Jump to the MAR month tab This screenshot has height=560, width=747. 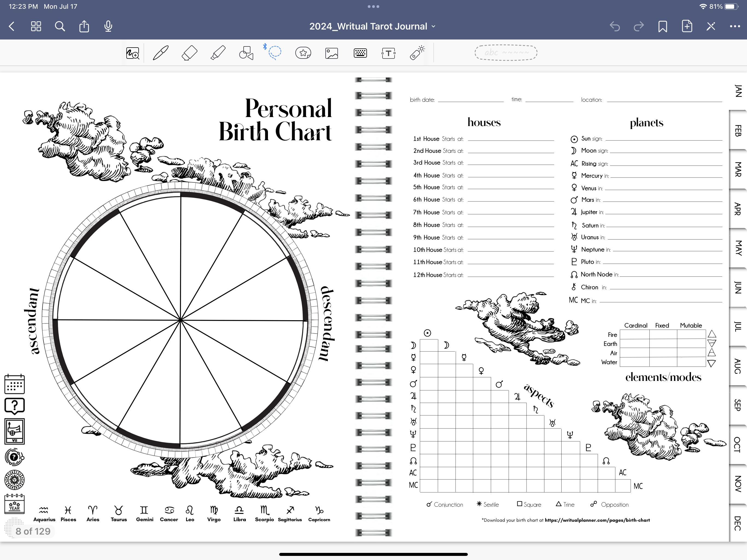coord(738,169)
